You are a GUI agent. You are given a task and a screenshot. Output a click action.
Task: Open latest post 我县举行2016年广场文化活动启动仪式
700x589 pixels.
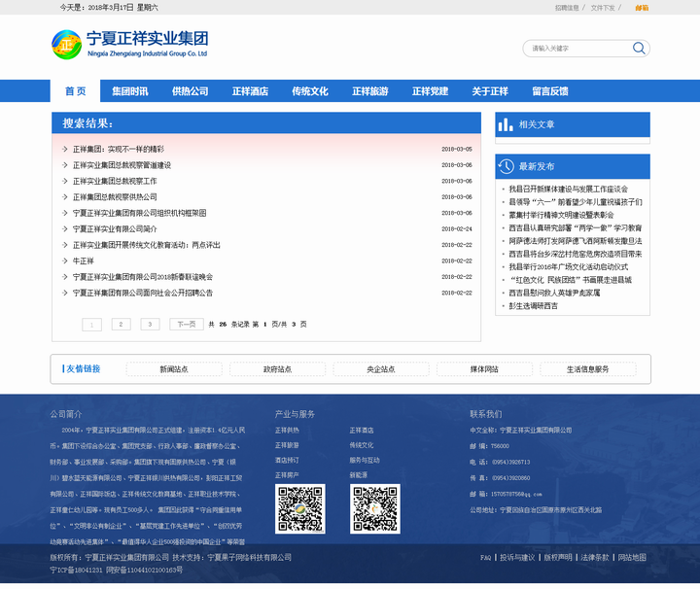click(569, 267)
